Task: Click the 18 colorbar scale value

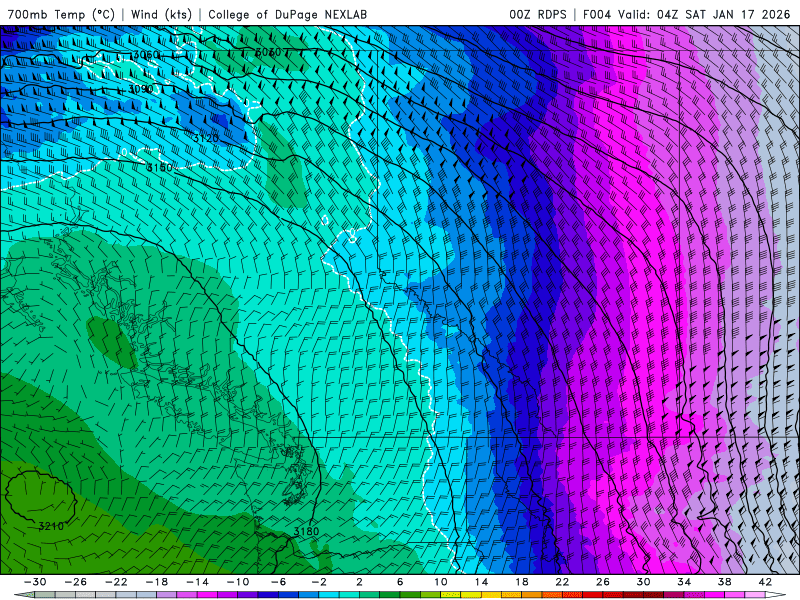Action: [522, 582]
